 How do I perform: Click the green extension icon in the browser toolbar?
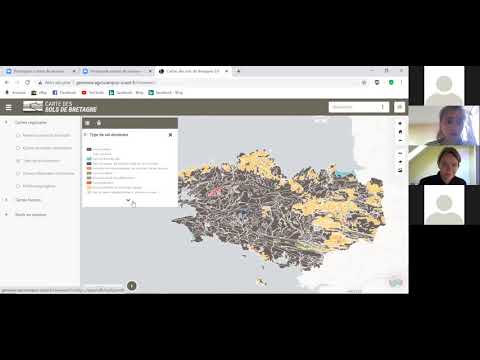[391, 82]
